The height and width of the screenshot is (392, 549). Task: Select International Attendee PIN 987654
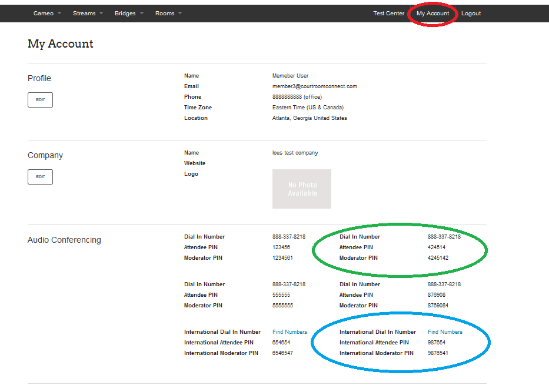pyautogui.click(x=437, y=343)
